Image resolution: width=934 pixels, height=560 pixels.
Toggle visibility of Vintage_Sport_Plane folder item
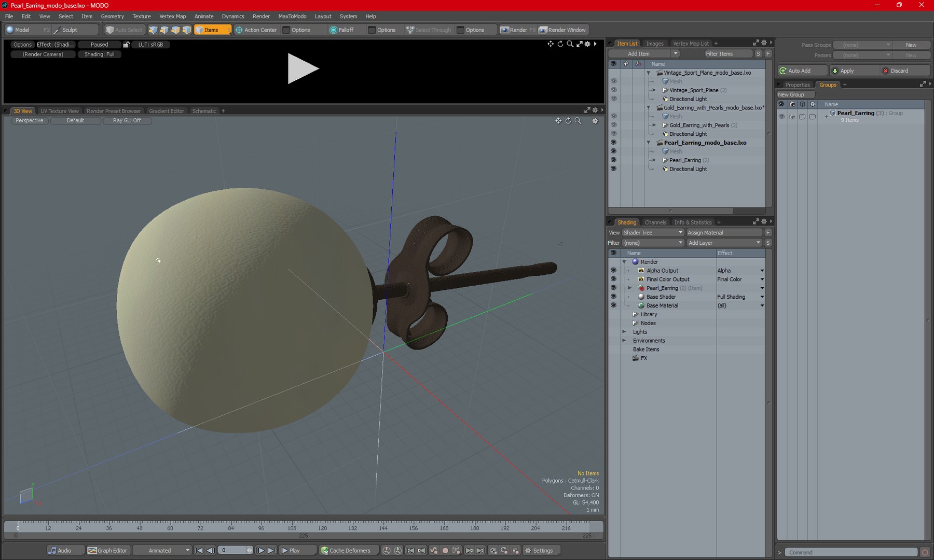(613, 90)
